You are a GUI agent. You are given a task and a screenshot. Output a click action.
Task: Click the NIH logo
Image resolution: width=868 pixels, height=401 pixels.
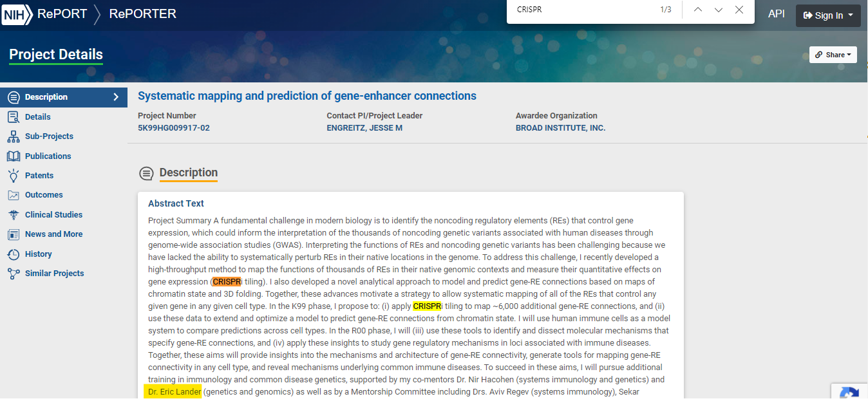[17, 14]
